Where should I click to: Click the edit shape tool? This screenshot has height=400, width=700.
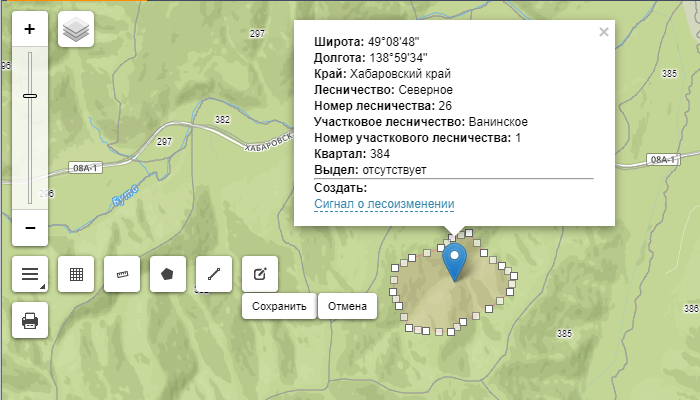point(260,273)
